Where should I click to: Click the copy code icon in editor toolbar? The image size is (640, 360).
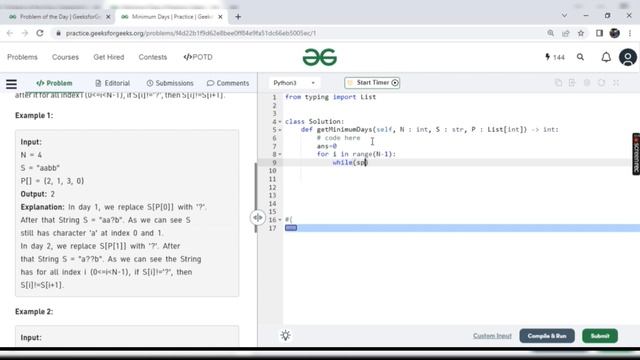tap(558, 83)
